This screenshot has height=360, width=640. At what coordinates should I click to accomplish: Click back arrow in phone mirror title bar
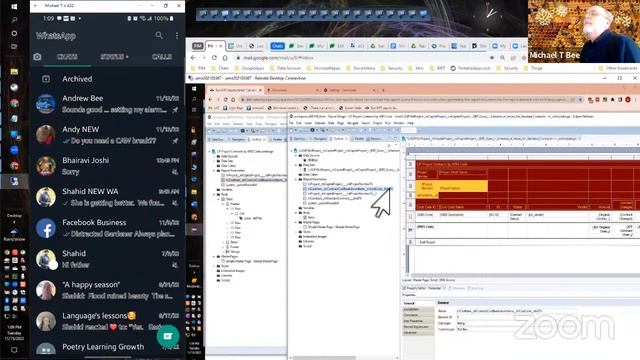click(36, 6)
